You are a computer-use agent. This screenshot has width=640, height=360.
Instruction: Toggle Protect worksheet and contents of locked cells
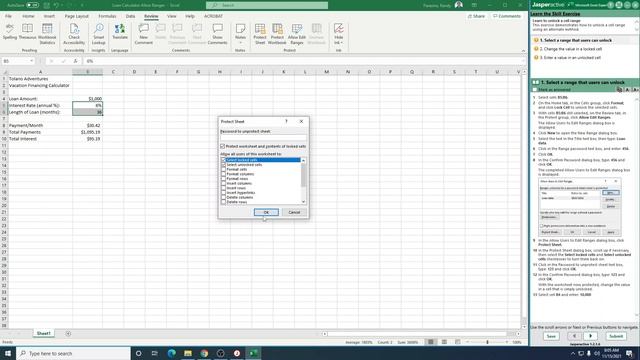tap(223, 146)
